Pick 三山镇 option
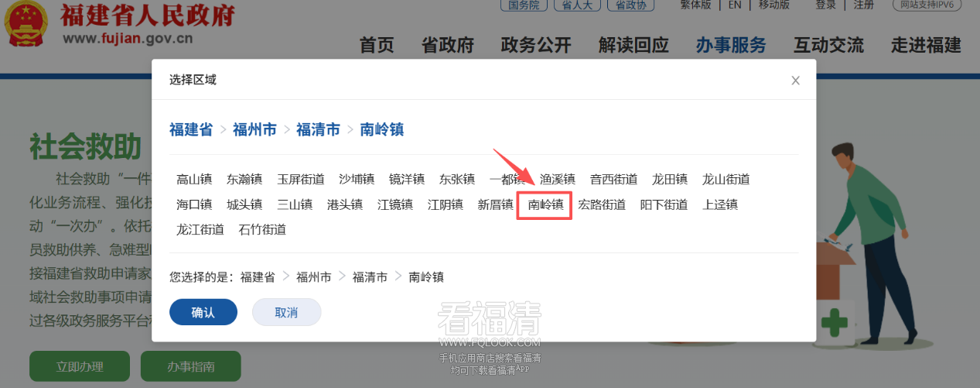Viewport: 980px width, 388px height. pos(295,205)
